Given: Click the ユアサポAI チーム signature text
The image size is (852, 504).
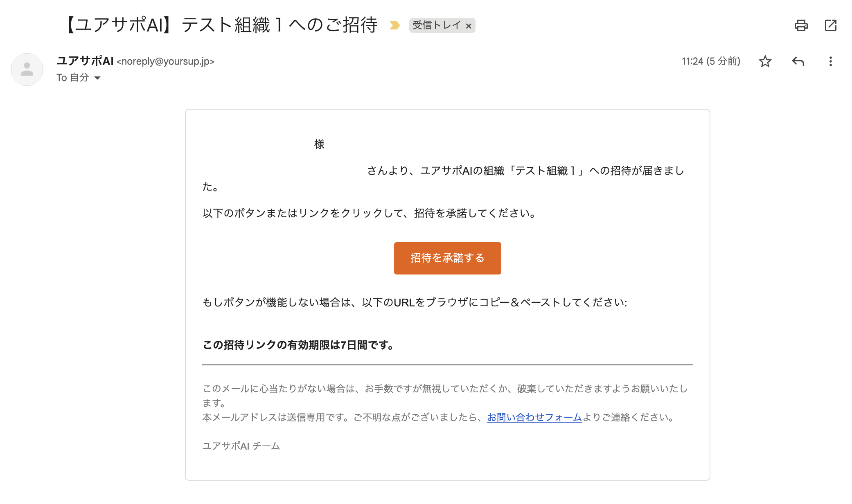Looking at the screenshot, I should 241,446.
